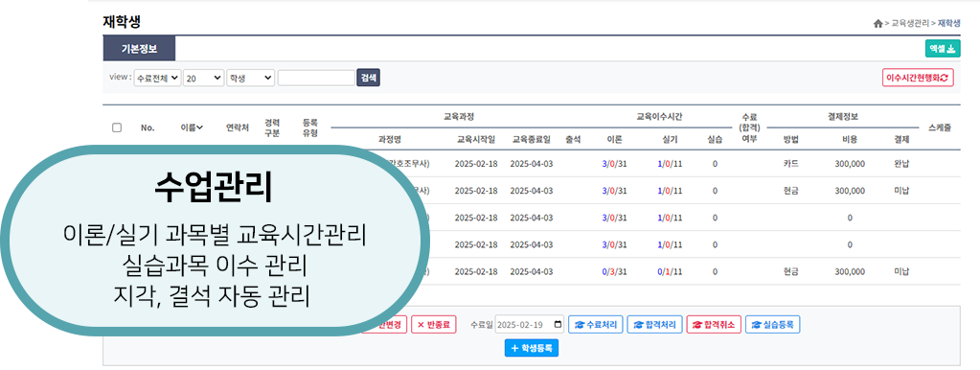Click the 실습등록 button
This screenshot has width=980, height=370.
tap(772, 325)
